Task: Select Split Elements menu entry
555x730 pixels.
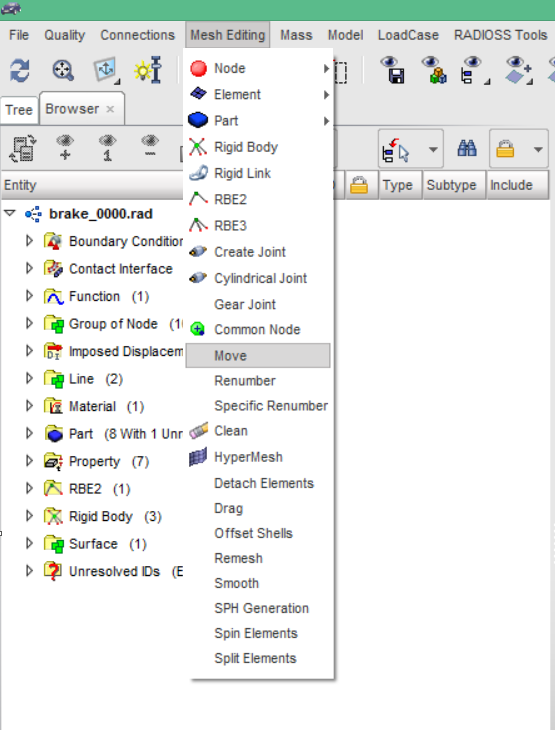Action: (x=259, y=658)
